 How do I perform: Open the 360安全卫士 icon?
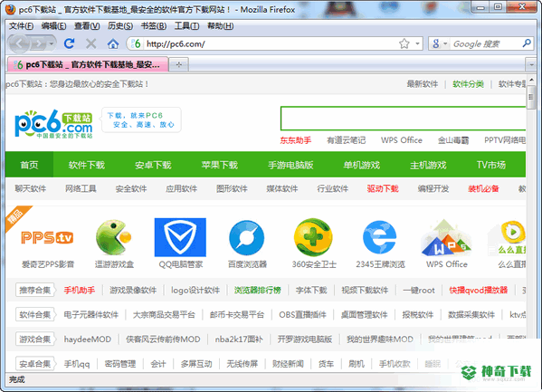[x=313, y=237]
